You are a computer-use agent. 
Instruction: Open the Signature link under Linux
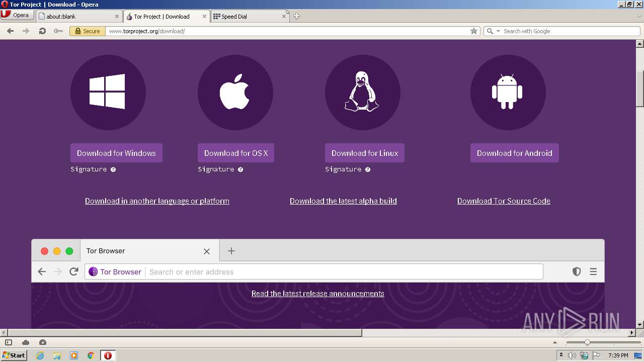tap(343, 169)
